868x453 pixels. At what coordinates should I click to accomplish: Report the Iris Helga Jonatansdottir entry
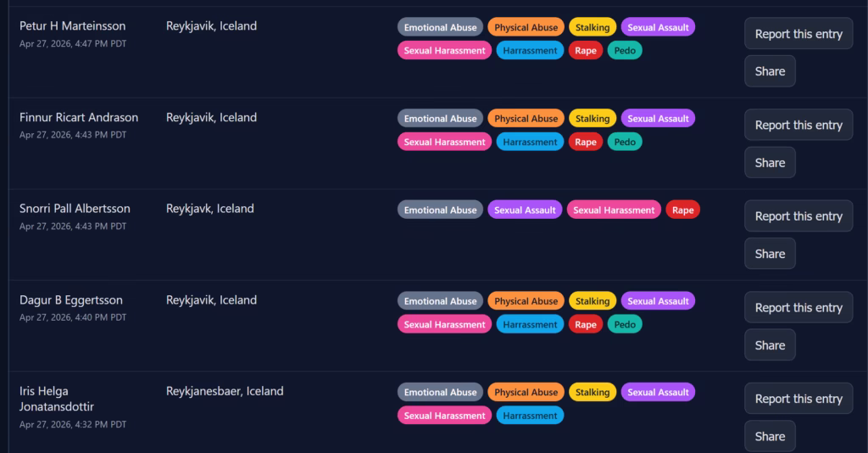point(798,399)
